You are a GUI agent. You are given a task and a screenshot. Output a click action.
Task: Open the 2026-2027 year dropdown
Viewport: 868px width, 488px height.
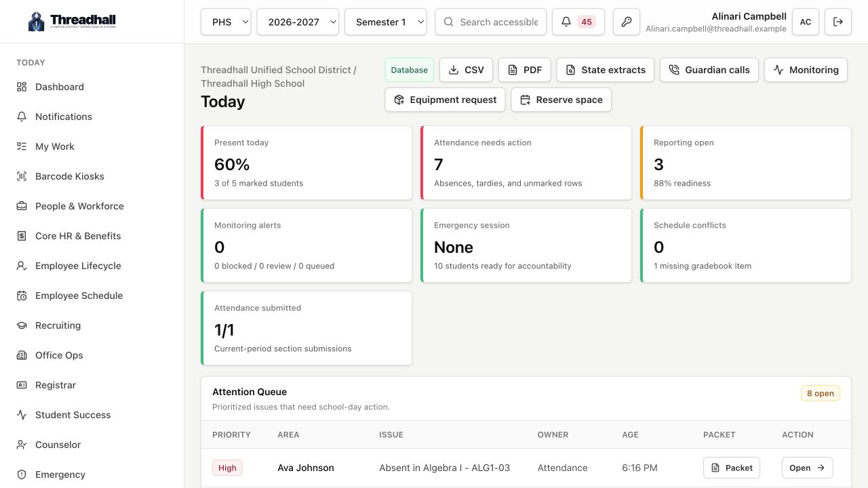[x=298, y=22]
